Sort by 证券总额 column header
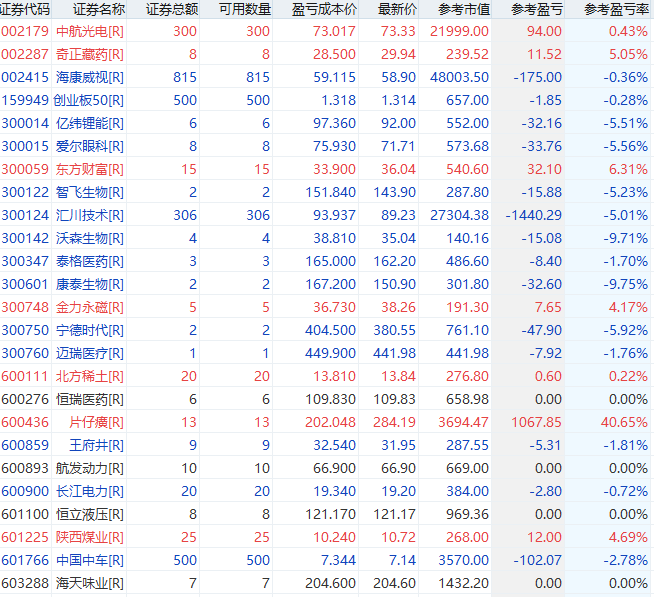The height and width of the screenshot is (597, 654). [x=172, y=9]
